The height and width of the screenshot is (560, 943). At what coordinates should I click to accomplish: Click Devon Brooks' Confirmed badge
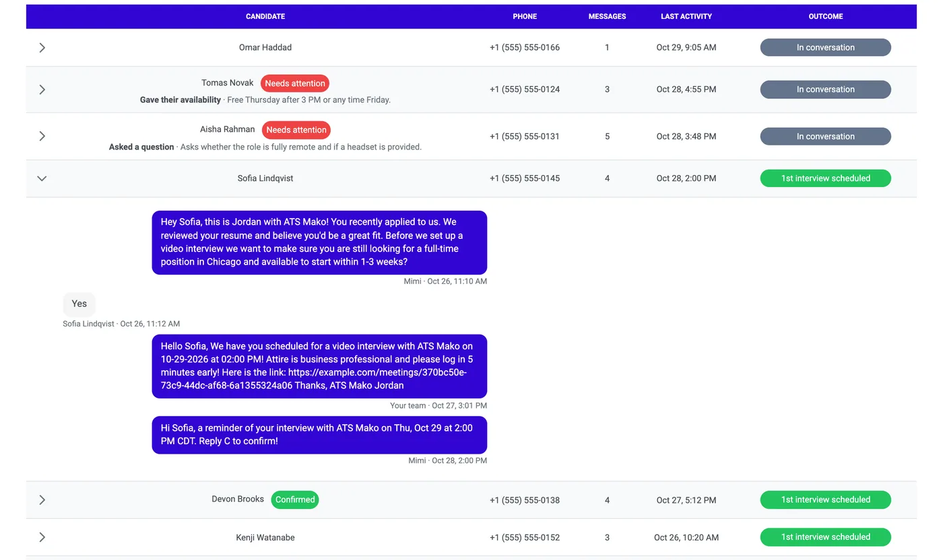tap(295, 499)
